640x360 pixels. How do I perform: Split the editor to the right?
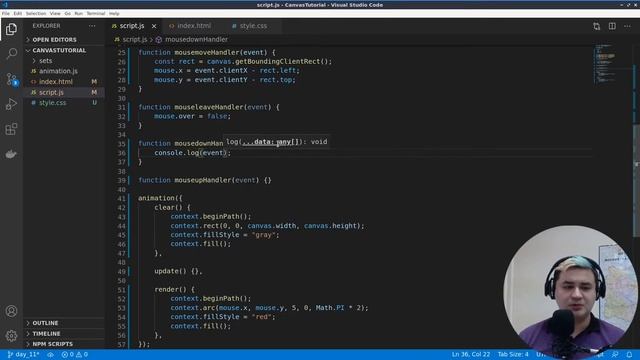pyautogui.click(x=612, y=26)
